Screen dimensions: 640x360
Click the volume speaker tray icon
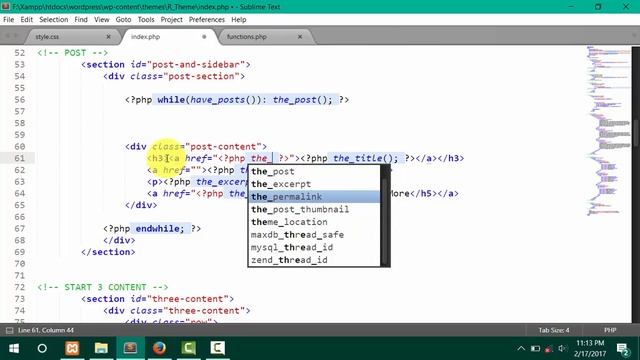pyautogui.click(x=563, y=349)
